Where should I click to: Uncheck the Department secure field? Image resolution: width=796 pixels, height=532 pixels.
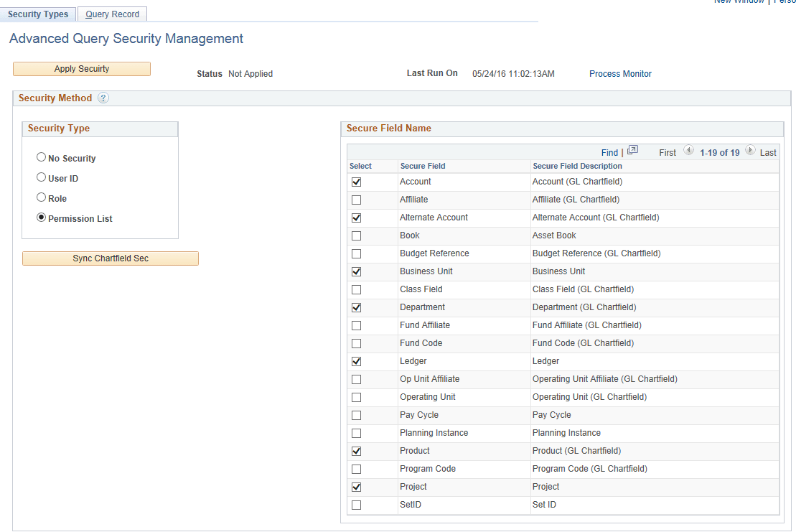click(357, 307)
